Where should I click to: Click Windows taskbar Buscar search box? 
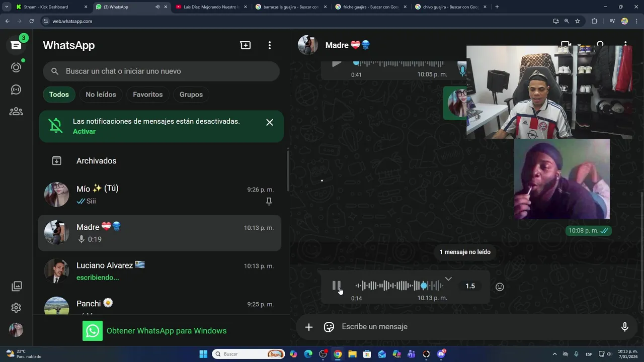248,354
